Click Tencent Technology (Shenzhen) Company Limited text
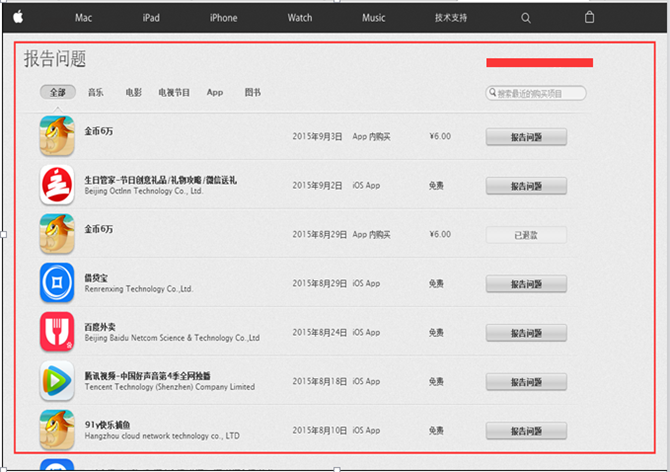Viewport: 670px width, 472px height. click(170, 387)
